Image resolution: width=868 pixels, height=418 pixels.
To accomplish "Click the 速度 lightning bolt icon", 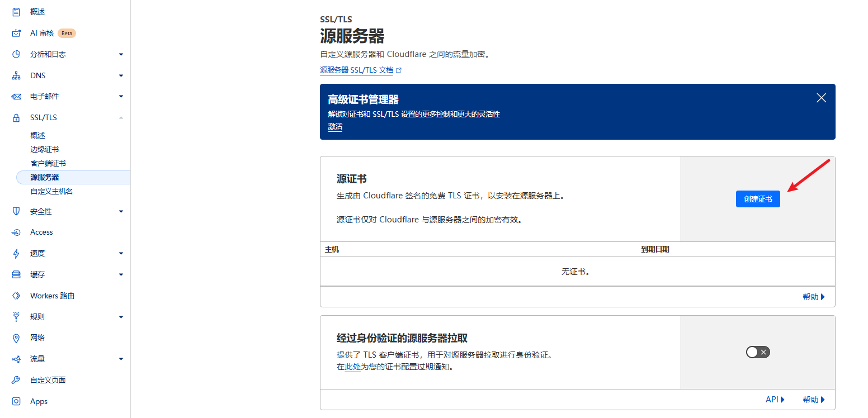I will pos(16,253).
